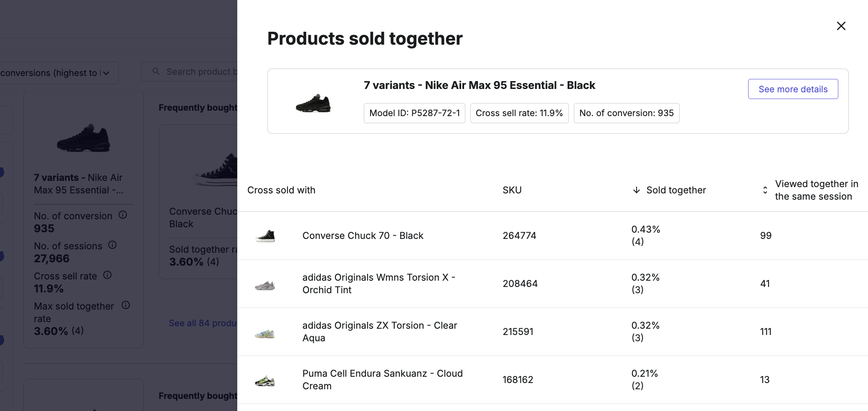
Task: Open the conversions sort order dropdown
Action: (58, 73)
